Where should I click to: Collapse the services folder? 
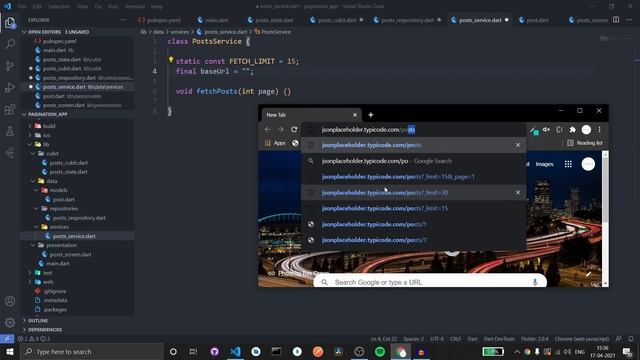click(x=59, y=227)
